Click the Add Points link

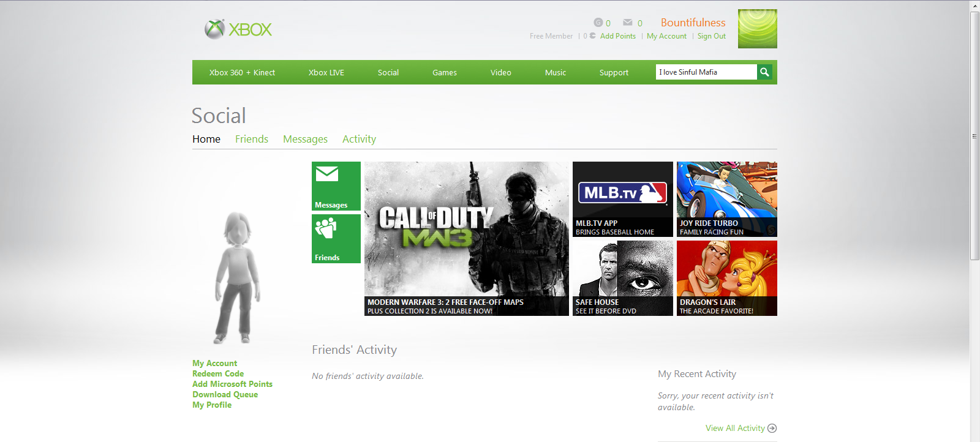[x=618, y=36]
